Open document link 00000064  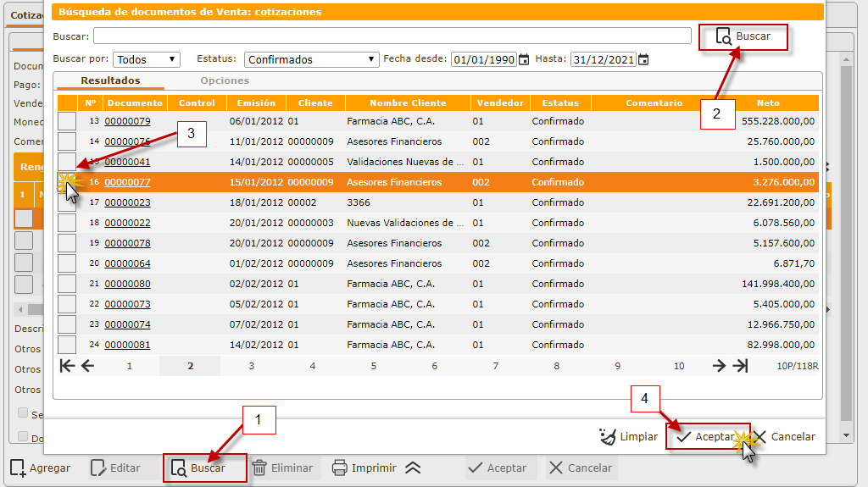[x=127, y=263]
